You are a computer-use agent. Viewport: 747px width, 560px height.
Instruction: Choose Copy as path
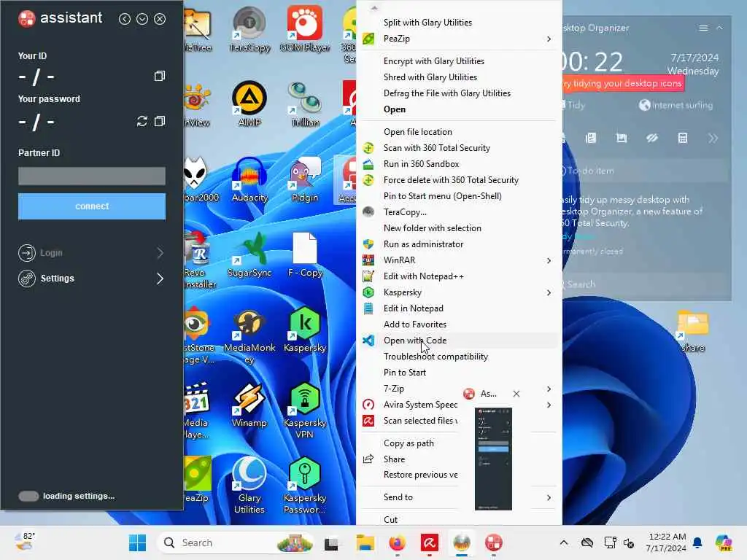point(409,443)
